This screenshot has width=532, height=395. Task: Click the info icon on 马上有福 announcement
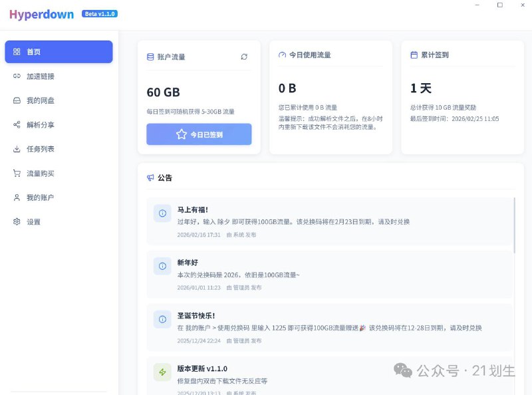pos(162,213)
